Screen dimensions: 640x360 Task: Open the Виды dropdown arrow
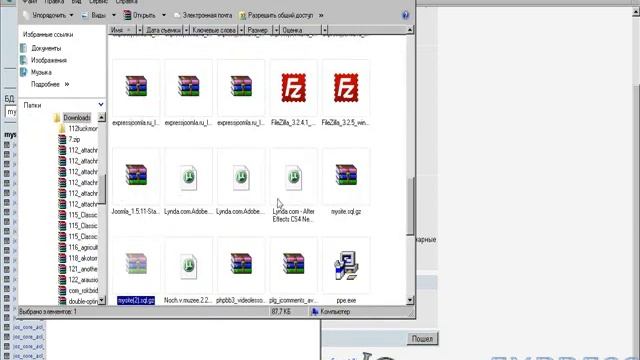tap(114, 15)
